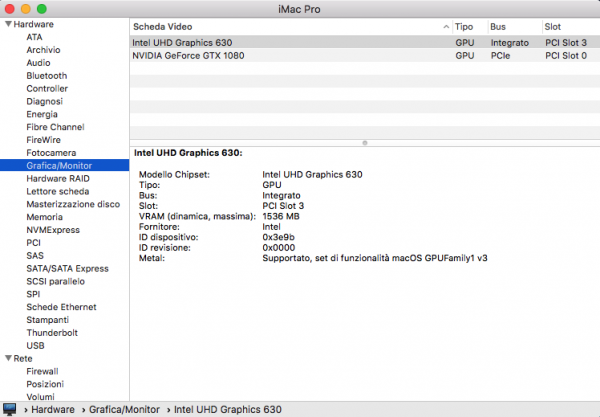The image size is (600, 417).
Task: Click the Fornitore value Intel
Action: pyautogui.click(x=271, y=227)
